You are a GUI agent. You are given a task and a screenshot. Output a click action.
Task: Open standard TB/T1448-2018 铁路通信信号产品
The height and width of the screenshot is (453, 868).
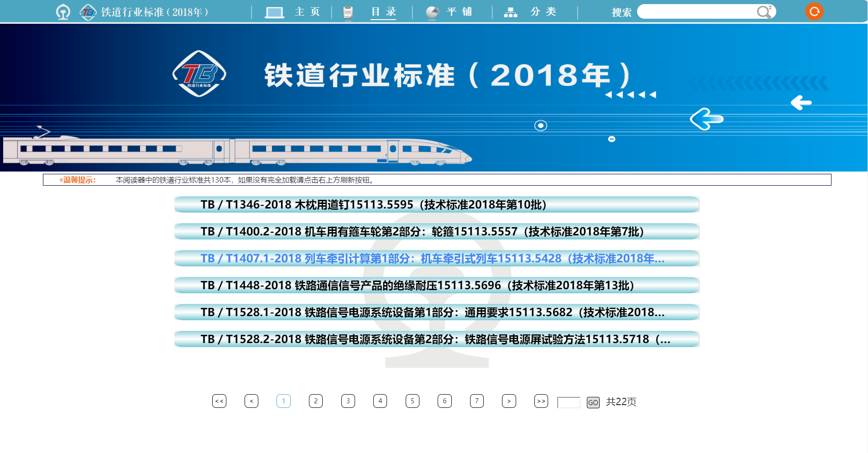click(x=437, y=285)
